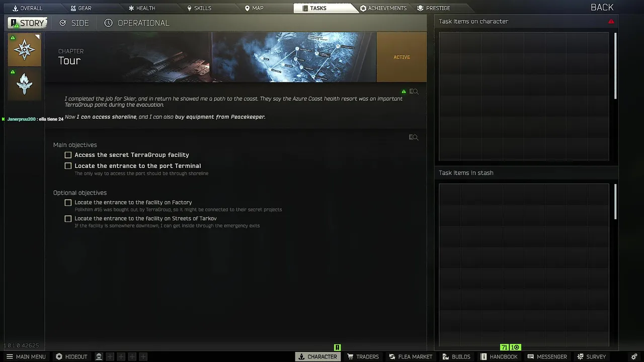The height and width of the screenshot is (362, 644).
Task: Click the green 71 notification badge
Action: tap(505, 347)
